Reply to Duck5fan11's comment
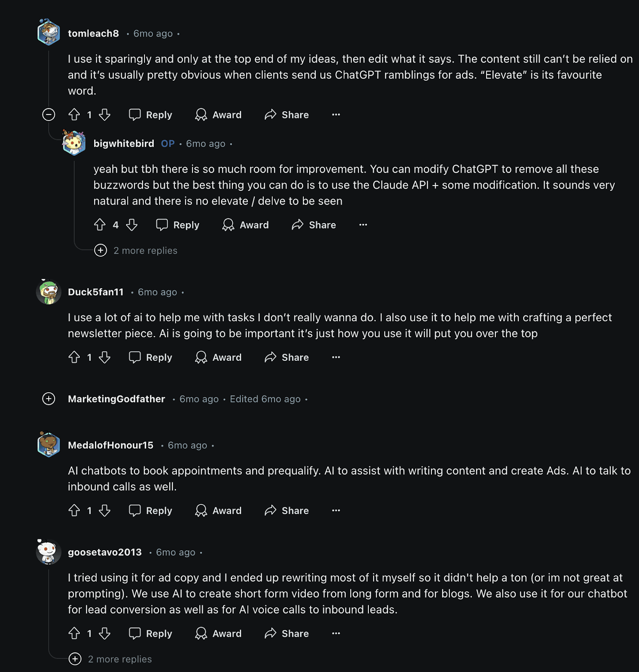 [x=151, y=357]
